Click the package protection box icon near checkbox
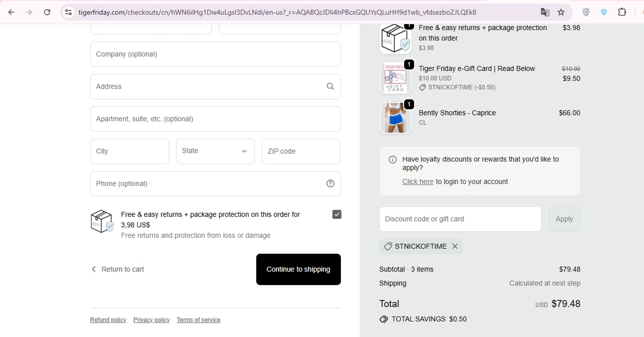 pos(102,221)
